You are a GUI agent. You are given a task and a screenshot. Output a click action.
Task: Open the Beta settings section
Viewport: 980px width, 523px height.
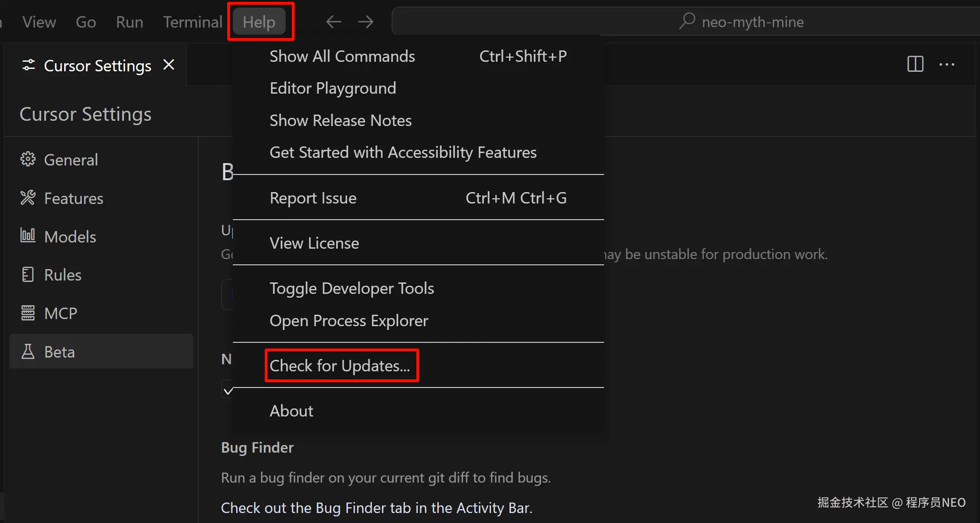click(x=101, y=351)
